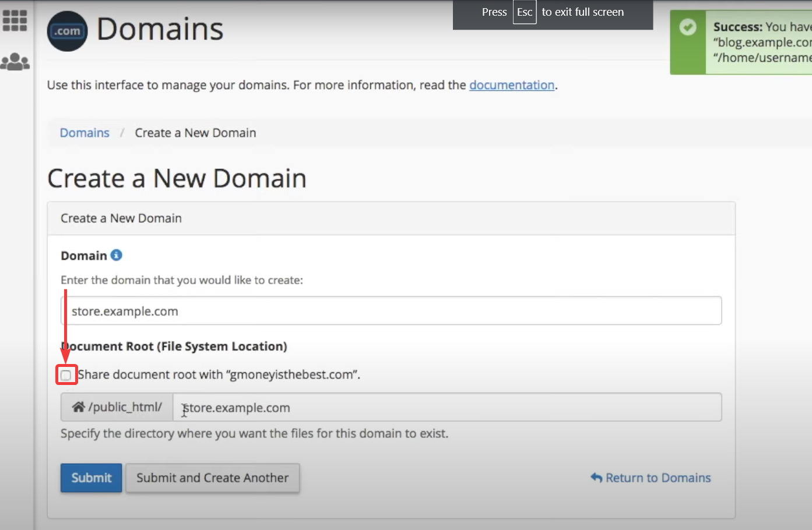Click the 'Enter the domain' instruction text
Viewport: 812px width, 530px height.
[x=182, y=280]
